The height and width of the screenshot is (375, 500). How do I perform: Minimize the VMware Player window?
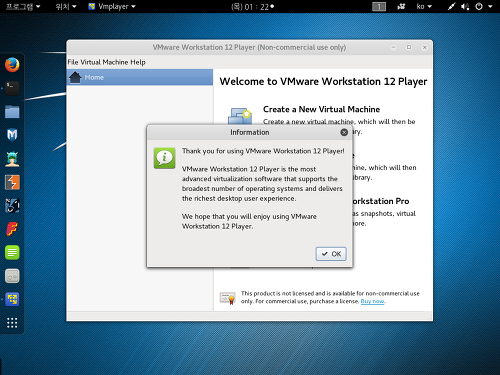[393, 47]
